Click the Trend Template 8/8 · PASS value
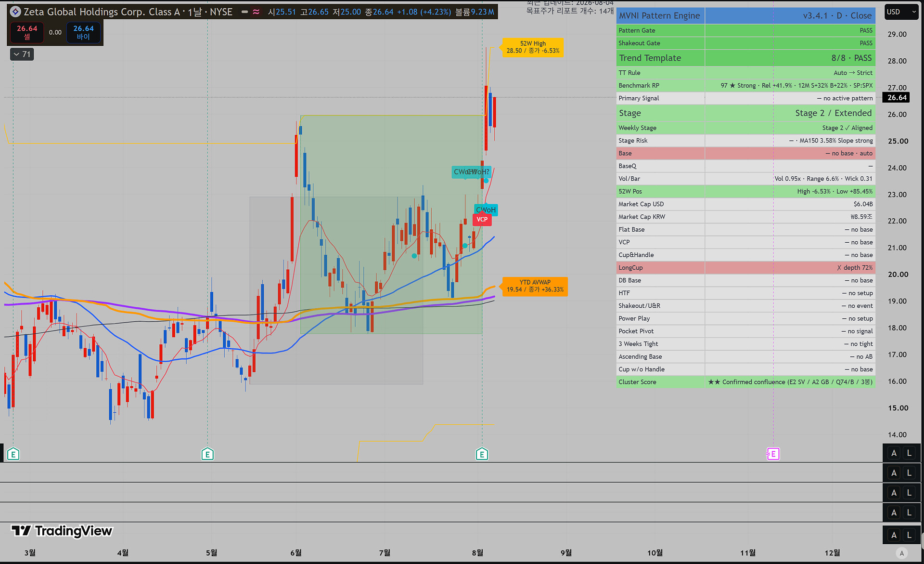Viewport: 924px width, 564px height. pos(851,58)
